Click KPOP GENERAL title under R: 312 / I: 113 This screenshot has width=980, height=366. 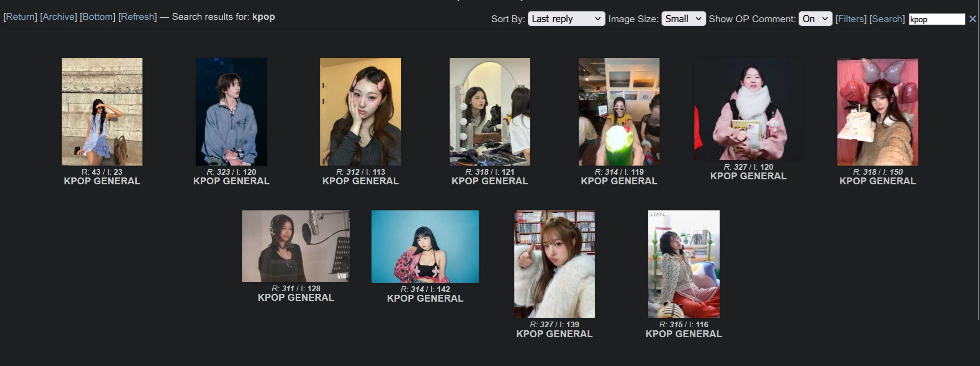[360, 181]
